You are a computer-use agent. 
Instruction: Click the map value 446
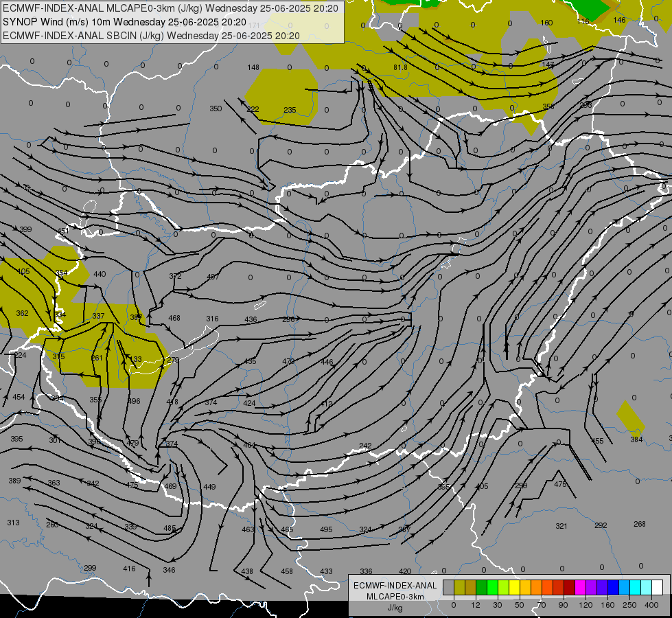coord(327,362)
